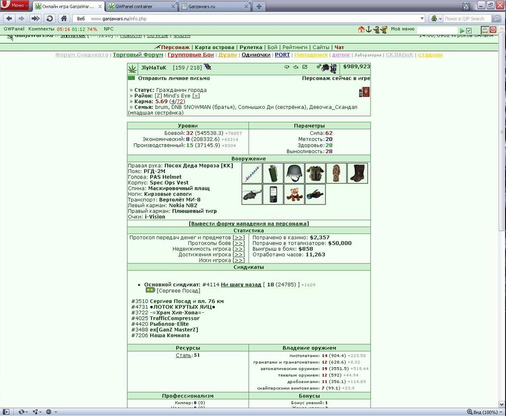Open the Персонаж menu link
Viewport: 506px width, 420px height.
175,47
